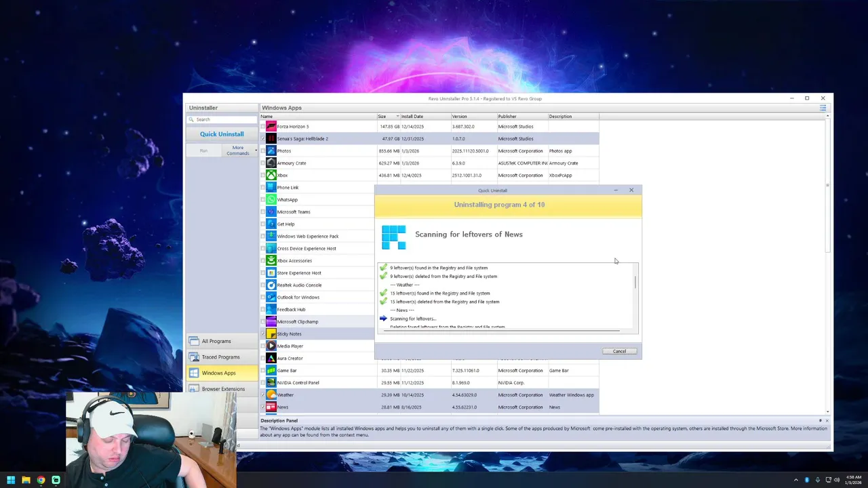Image resolution: width=868 pixels, height=488 pixels.
Task: Open Browser Extensions module
Action: (222, 389)
